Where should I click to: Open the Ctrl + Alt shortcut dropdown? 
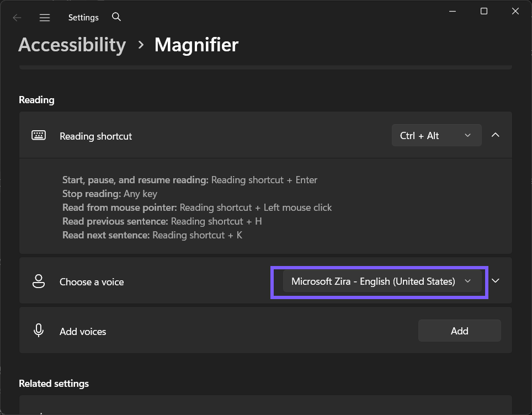point(437,135)
